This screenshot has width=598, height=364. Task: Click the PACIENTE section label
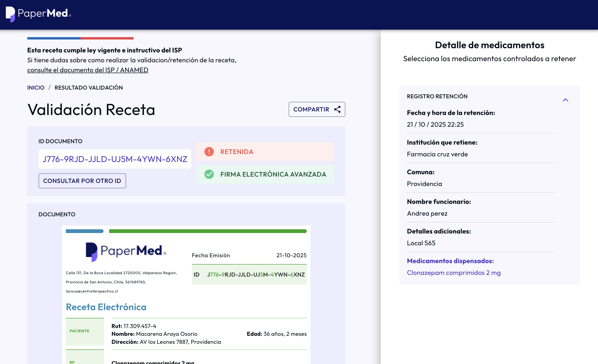pyautogui.click(x=79, y=331)
